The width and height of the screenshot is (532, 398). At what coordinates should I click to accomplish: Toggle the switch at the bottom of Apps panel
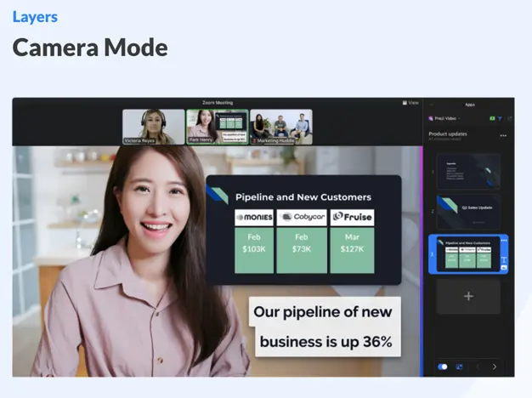[443, 367]
